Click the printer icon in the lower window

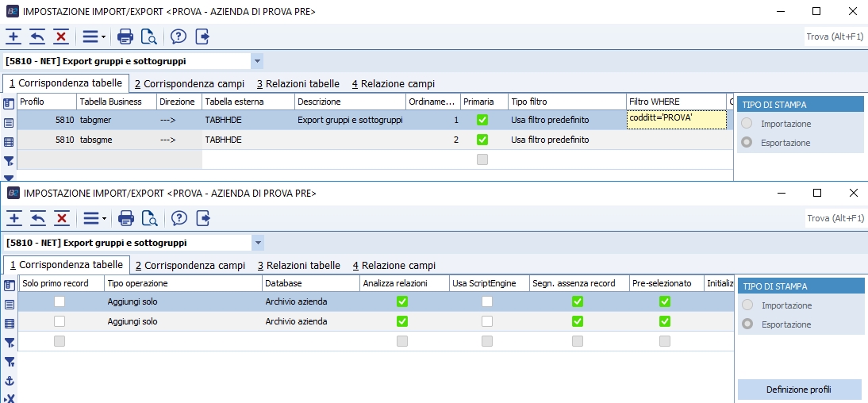[x=125, y=218]
